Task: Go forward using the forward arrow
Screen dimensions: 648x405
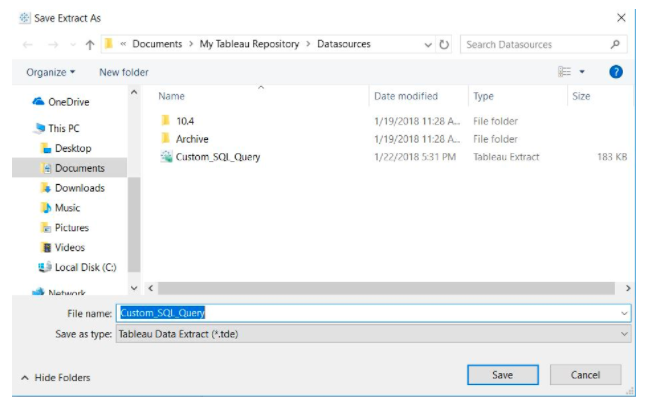Action: point(53,44)
